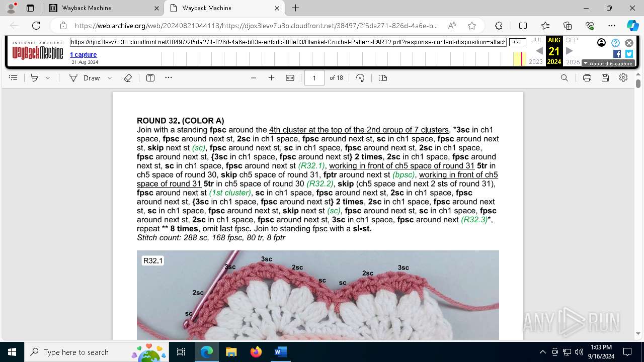The image size is (644, 362).
Task: Open notification center
Action: coord(627,352)
